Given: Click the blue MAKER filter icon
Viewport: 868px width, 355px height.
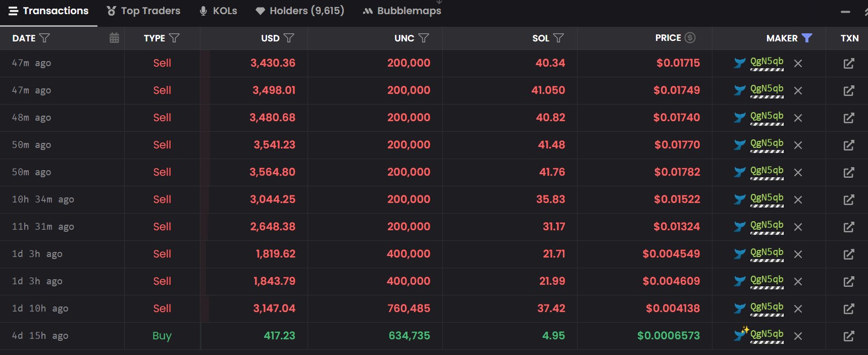Looking at the screenshot, I should 806,38.
